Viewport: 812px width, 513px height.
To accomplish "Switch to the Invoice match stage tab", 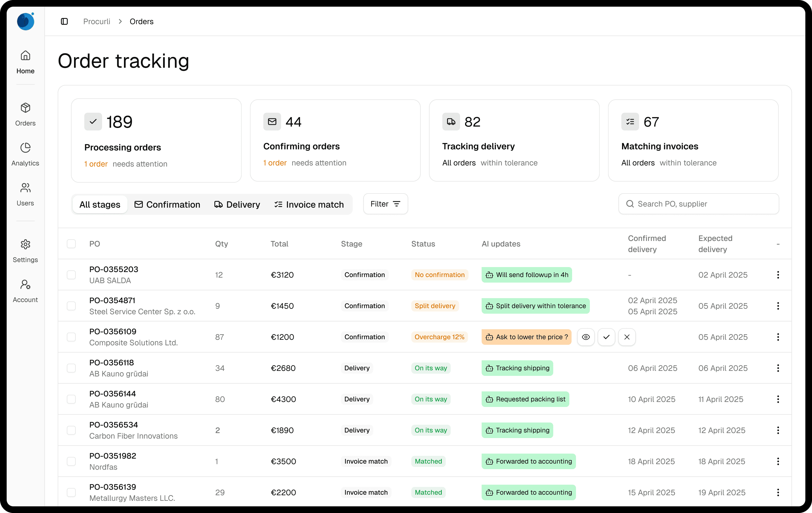I will (309, 204).
